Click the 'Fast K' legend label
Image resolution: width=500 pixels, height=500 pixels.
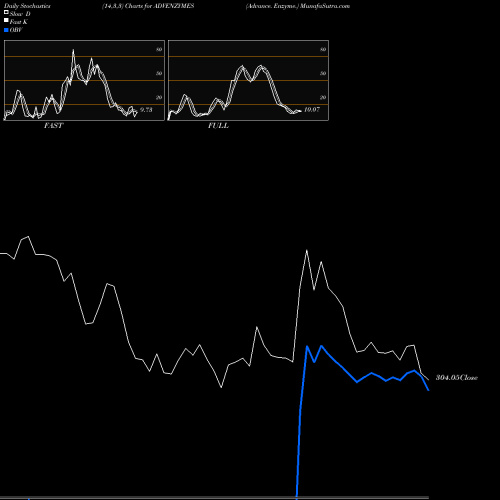click(19, 22)
